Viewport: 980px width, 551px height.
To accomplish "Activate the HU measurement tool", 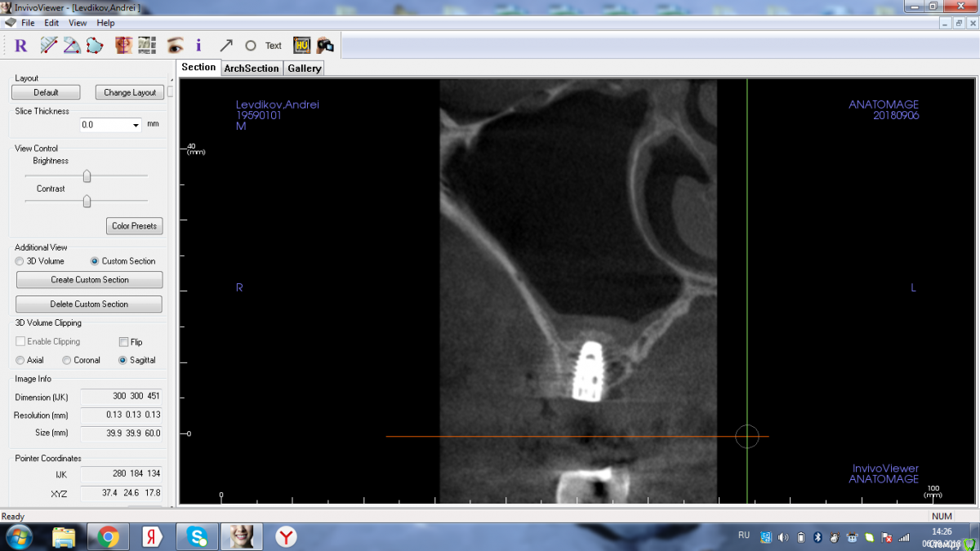I will click(x=301, y=46).
